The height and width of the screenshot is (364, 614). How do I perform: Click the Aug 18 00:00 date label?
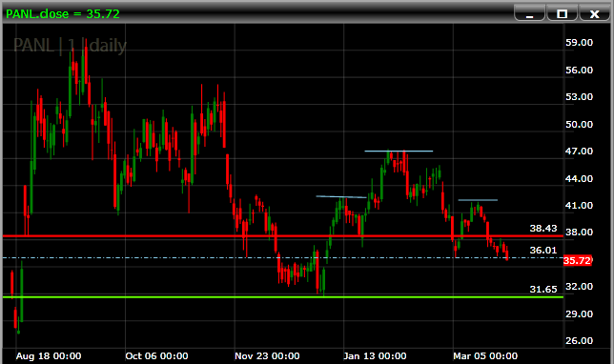tap(49, 356)
